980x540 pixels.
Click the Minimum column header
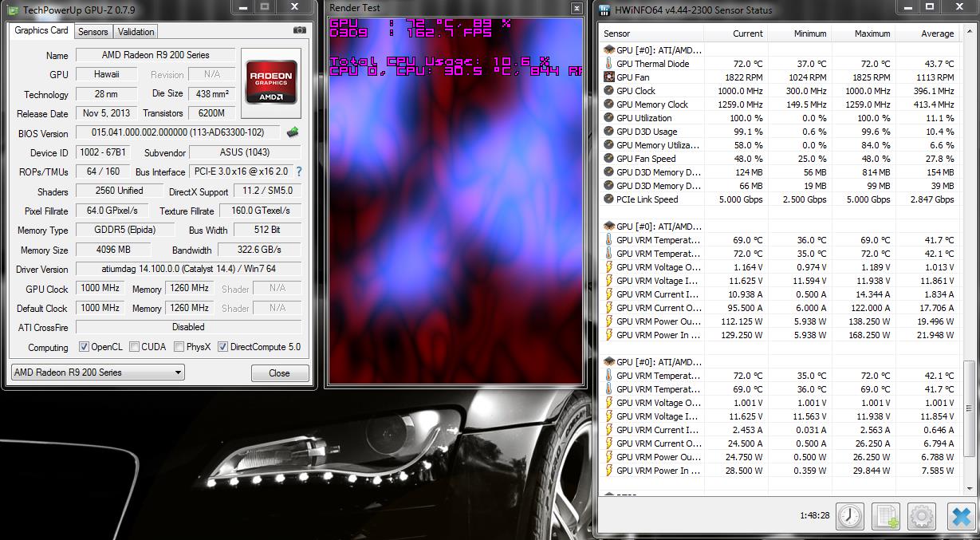point(799,34)
